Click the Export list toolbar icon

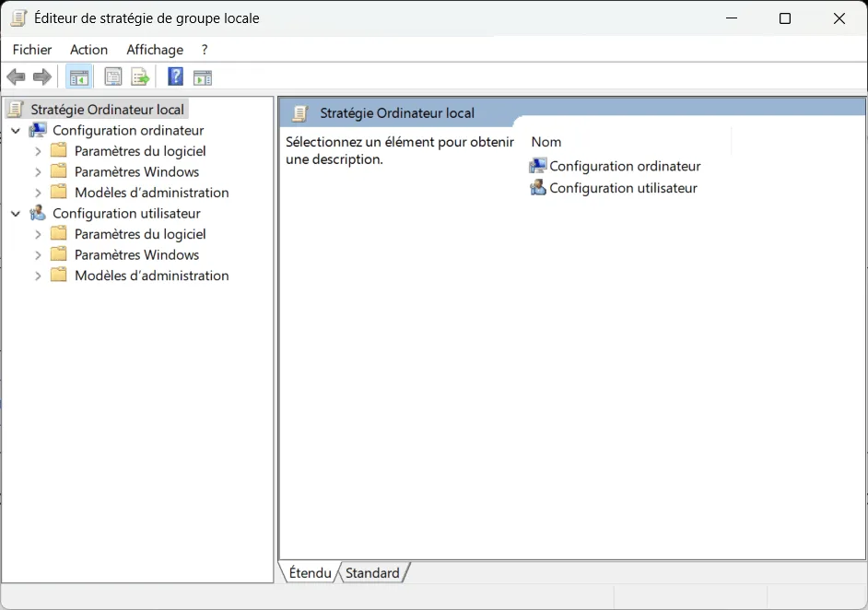(140, 77)
